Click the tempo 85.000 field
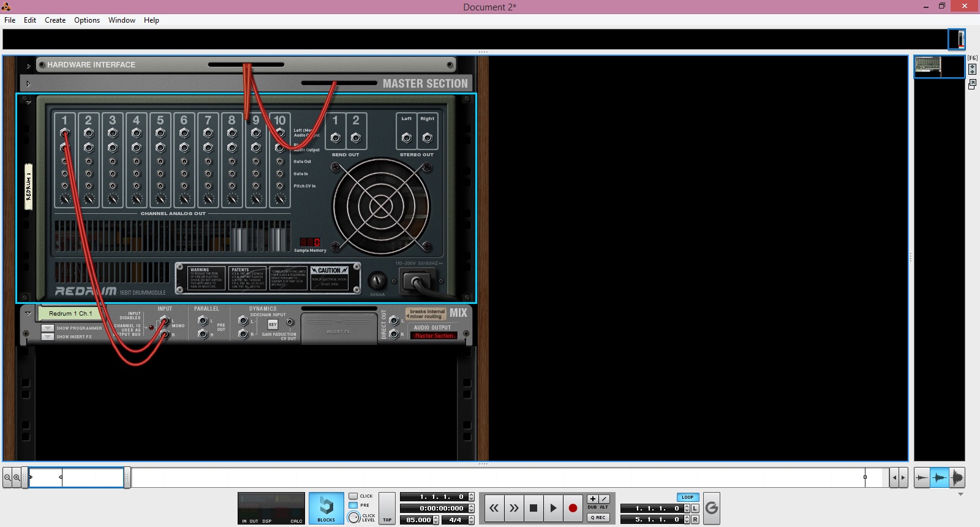980x527 pixels. (416, 520)
